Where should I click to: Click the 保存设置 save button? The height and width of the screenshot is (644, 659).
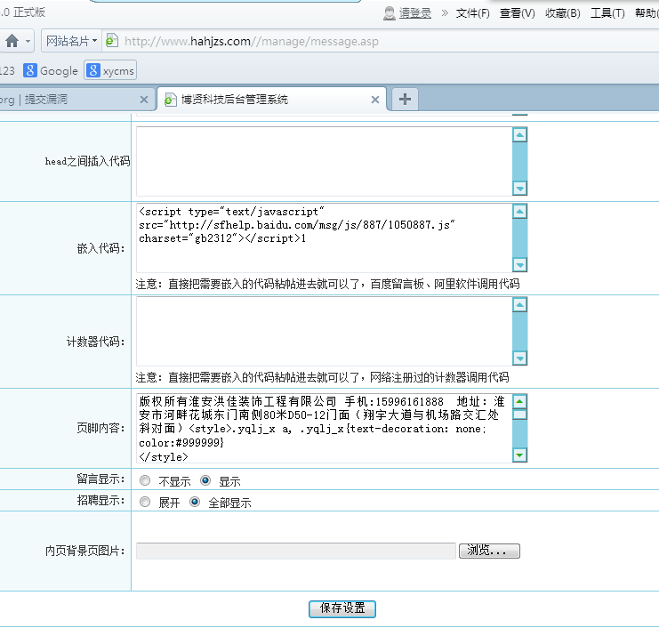(342, 609)
